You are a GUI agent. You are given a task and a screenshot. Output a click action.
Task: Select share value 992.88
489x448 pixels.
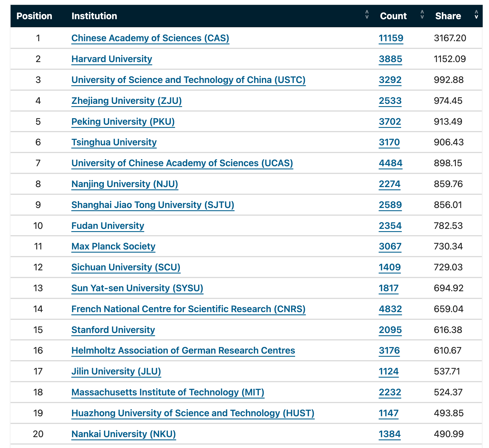[449, 80]
